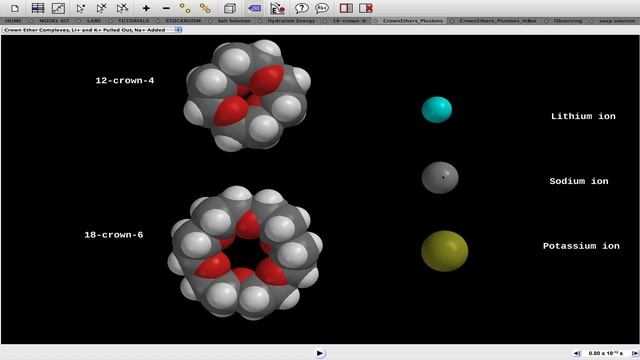The height and width of the screenshot is (360, 640).
Task: Click the yellow make-bond icon
Action: [185, 8]
